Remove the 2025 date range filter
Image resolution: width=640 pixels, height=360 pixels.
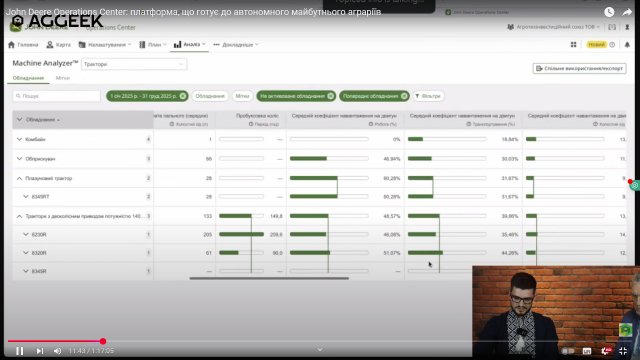coord(183,96)
